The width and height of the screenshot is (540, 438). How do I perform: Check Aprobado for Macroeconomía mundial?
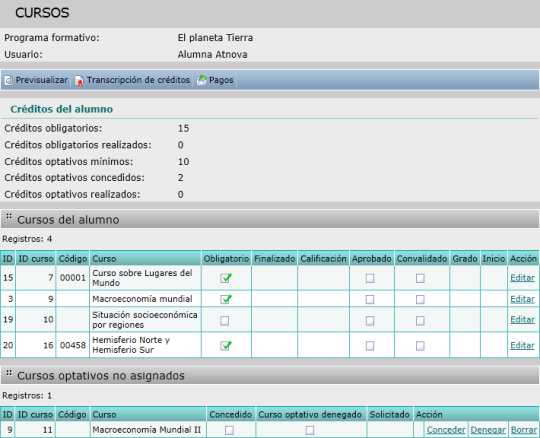point(370,300)
